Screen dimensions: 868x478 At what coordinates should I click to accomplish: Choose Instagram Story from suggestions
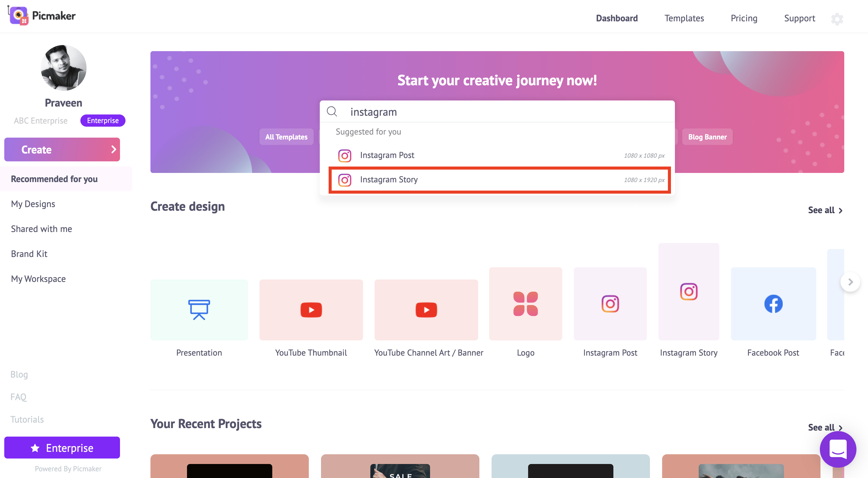coord(500,180)
